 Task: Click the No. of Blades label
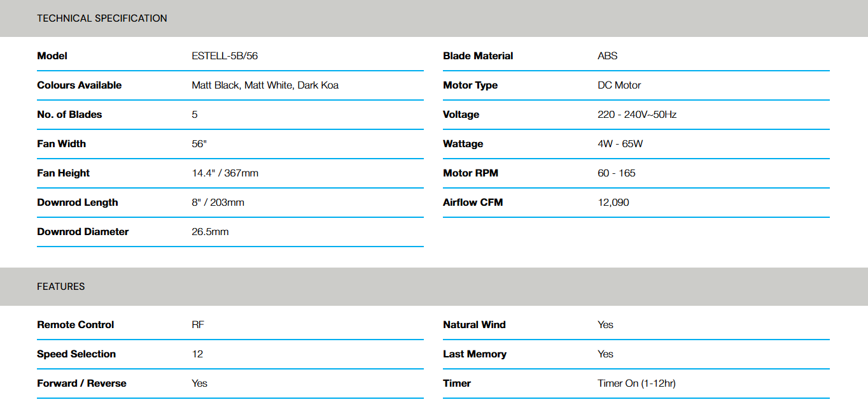(69, 115)
